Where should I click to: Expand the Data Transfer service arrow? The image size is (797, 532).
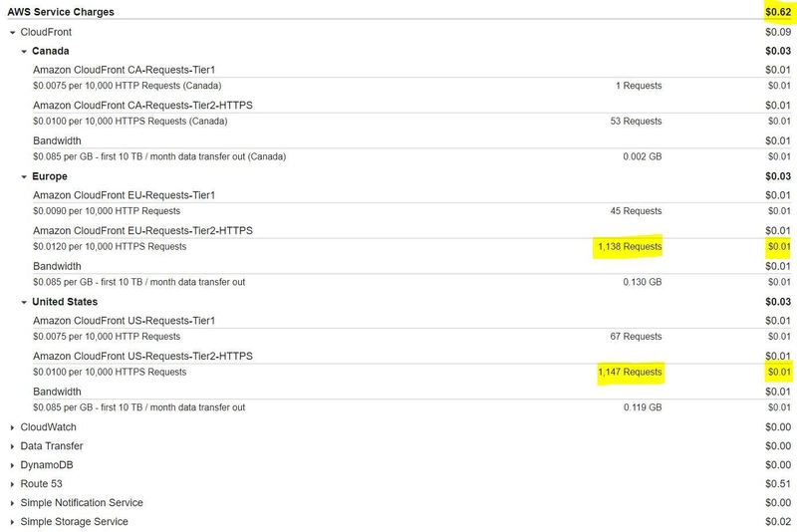click(x=12, y=446)
